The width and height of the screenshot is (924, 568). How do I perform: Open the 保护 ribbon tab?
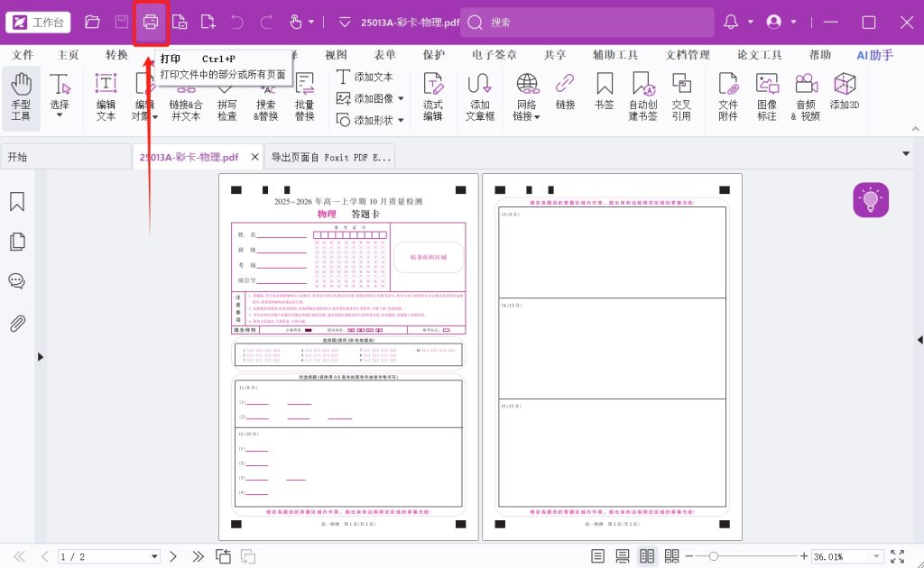click(434, 55)
